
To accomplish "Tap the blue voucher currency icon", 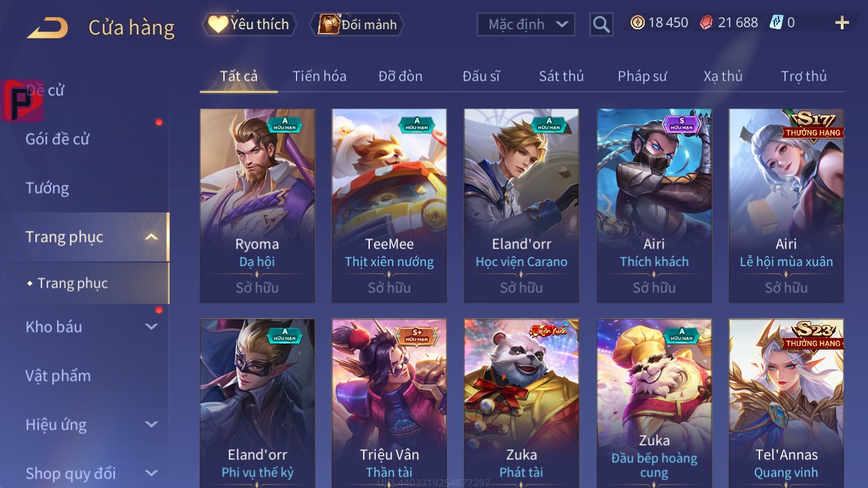I will click(776, 22).
